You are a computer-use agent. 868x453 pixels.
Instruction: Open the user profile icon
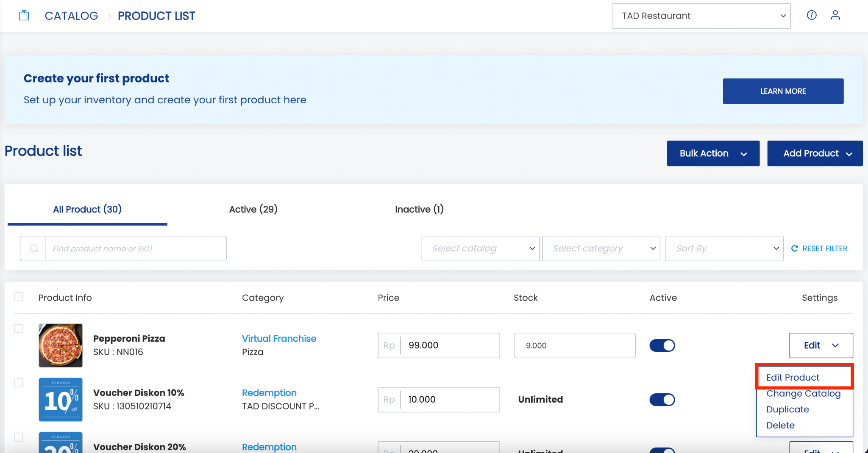point(835,15)
